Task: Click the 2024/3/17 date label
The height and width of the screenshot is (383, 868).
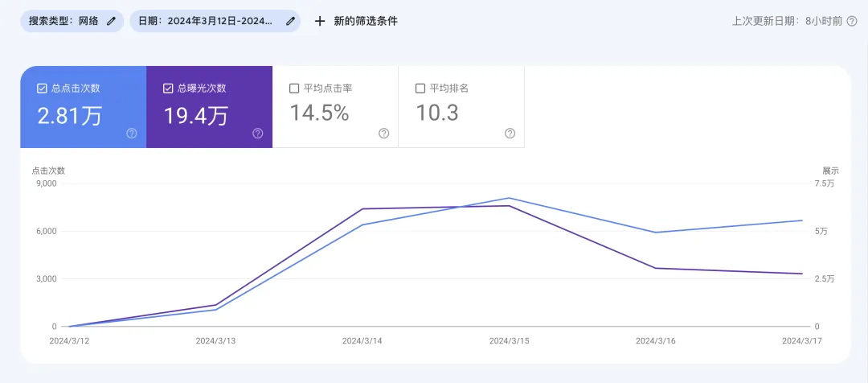Action: click(802, 341)
